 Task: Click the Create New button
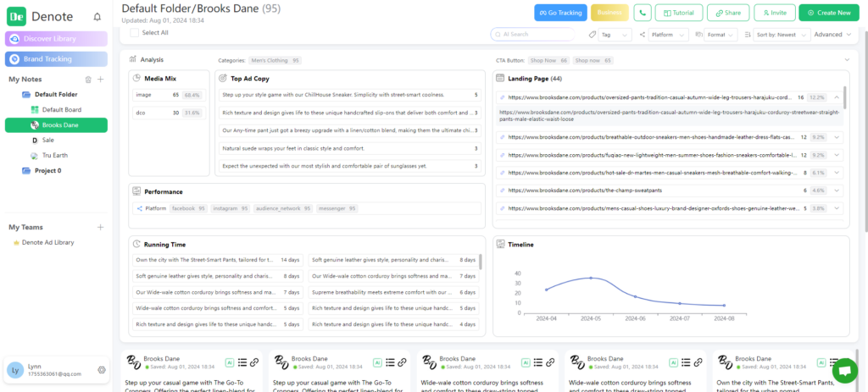(829, 13)
